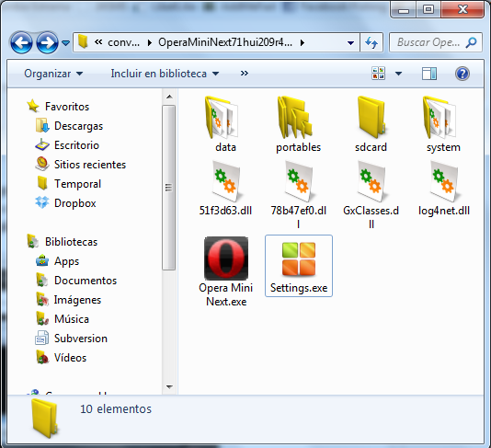Image resolution: width=491 pixels, height=448 pixels.
Task: Click the folder icon in address bar
Action: pyautogui.click(x=83, y=41)
